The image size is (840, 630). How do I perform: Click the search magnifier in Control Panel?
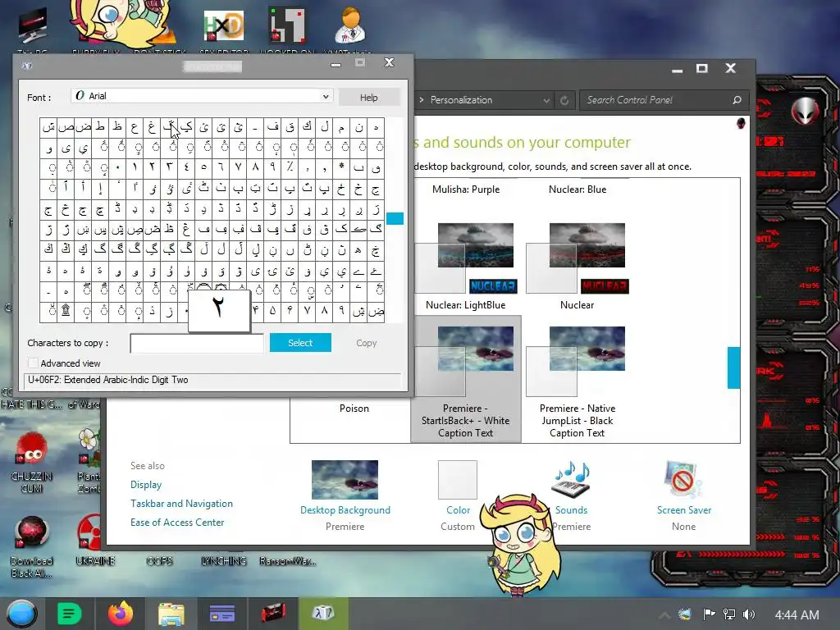[x=737, y=100]
